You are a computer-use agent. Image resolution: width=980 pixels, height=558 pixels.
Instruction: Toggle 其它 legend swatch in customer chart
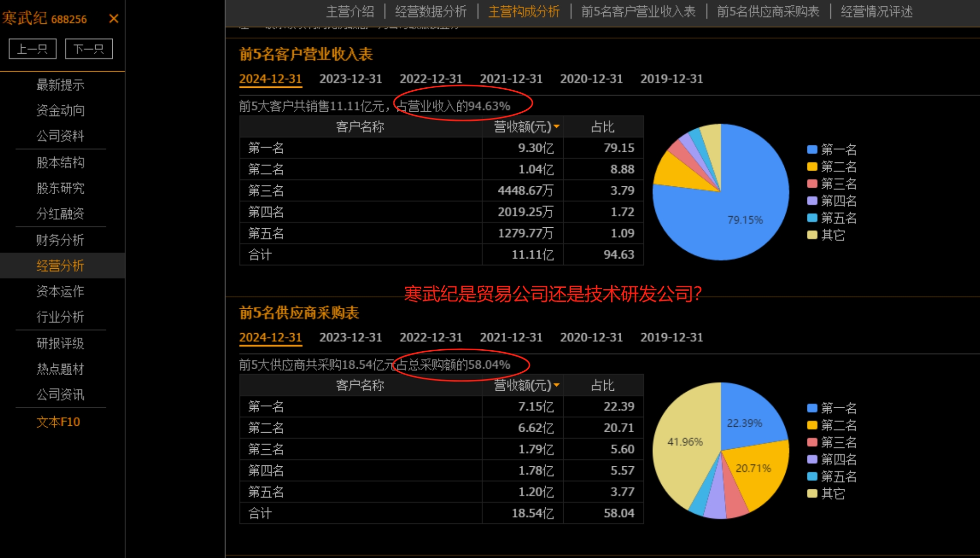pos(812,235)
